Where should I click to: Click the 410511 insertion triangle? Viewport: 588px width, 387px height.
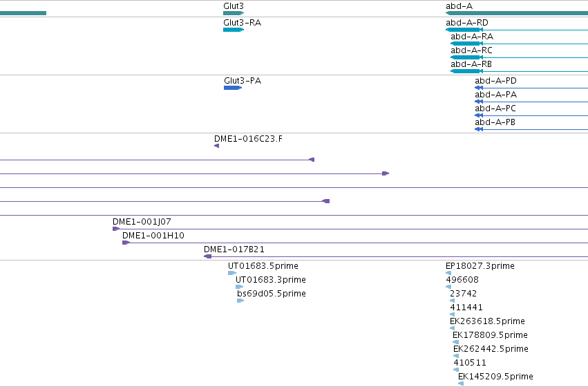point(455,370)
